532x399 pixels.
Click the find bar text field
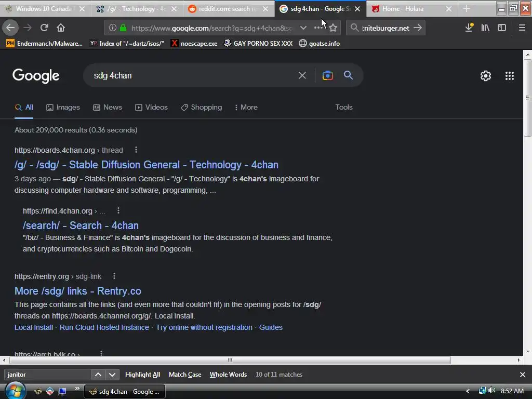coord(47,375)
